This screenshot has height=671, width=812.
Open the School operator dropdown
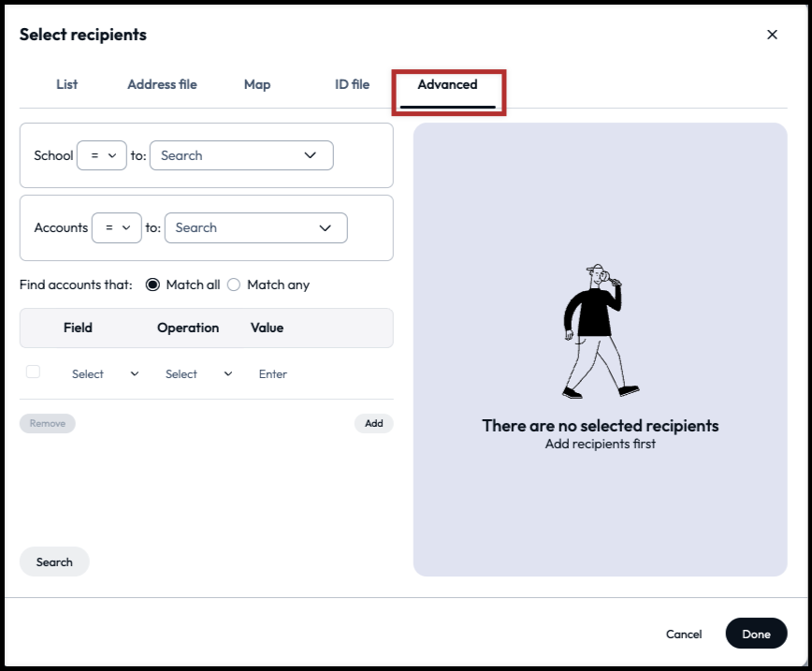[x=102, y=155]
